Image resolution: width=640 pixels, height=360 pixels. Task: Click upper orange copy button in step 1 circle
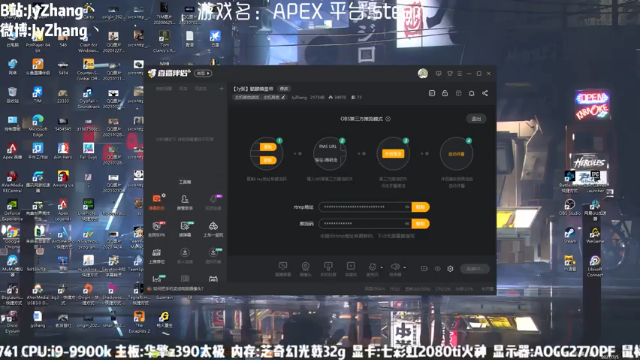(268, 147)
